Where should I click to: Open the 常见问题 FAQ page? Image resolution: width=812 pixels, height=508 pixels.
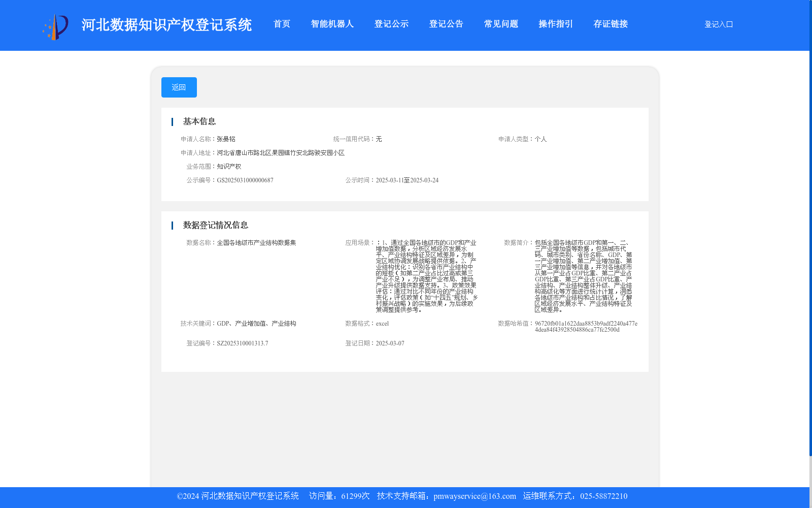coord(500,24)
